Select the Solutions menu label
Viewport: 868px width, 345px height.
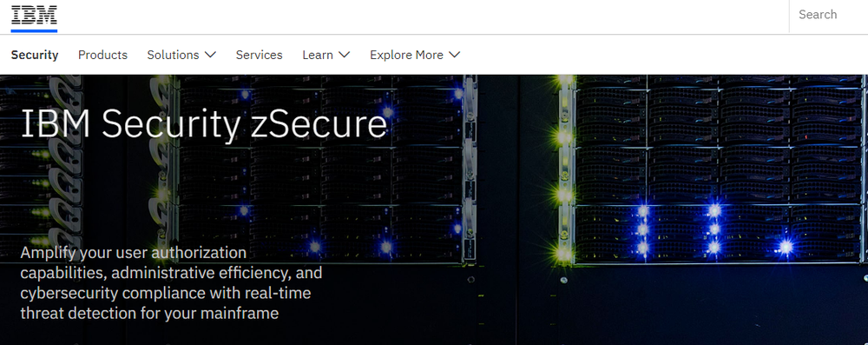[173, 55]
